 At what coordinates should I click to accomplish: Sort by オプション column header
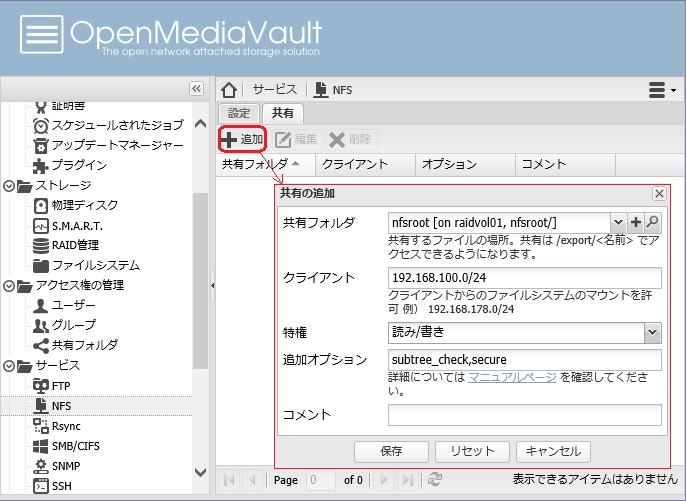[465, 165]
